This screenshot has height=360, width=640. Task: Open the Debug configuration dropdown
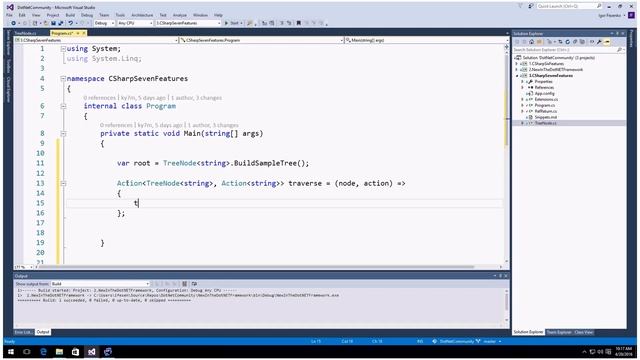coord(104,23)
